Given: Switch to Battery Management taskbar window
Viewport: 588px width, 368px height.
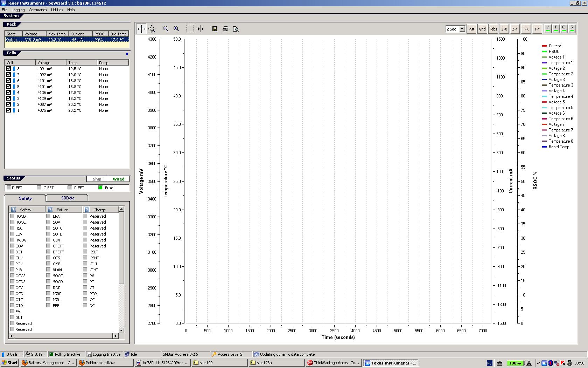Looking at the screenshot, I should (x=48, y=363).
